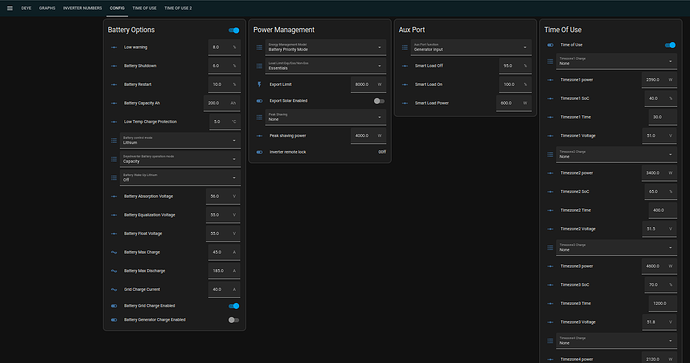Image resolution: width=690 pixels, height=363 pixels.
Task: Open the Timezone2 Charge dropdown
Action: (x=616, y=154)
